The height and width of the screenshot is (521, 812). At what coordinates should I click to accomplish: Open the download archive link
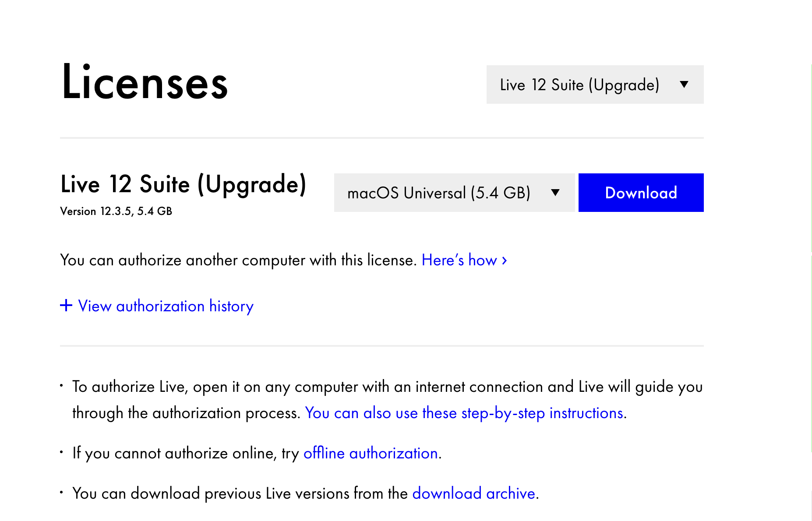473,493
